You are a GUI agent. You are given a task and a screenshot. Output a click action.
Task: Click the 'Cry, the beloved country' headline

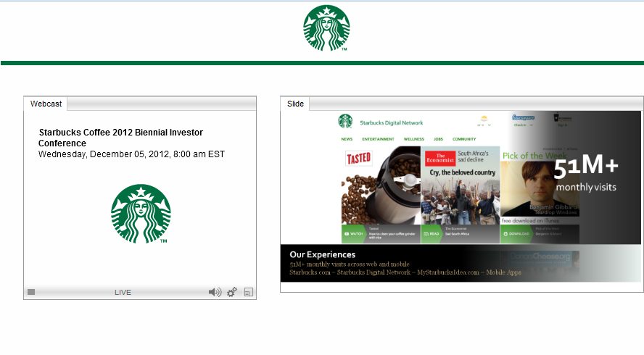pos(463,172)
